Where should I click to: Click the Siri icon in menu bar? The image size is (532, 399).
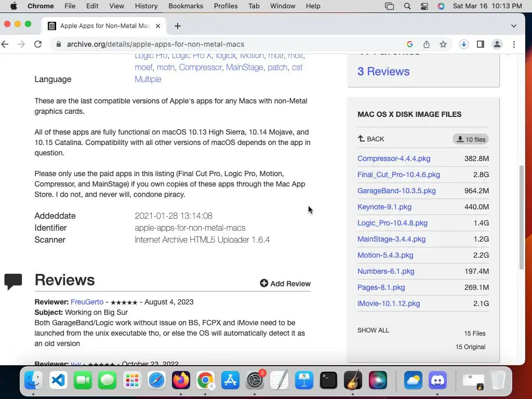pyautogui.click(x=441, y=6)
